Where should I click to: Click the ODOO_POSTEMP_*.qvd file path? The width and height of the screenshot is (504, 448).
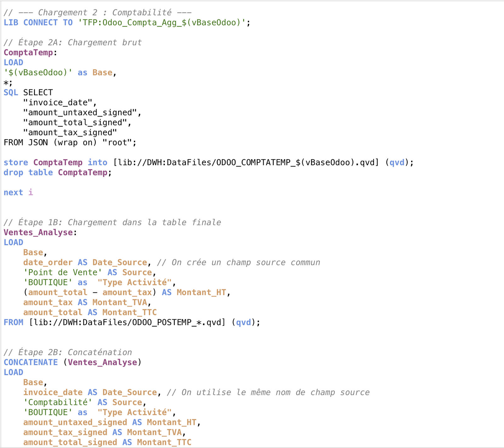coord(128,322)
